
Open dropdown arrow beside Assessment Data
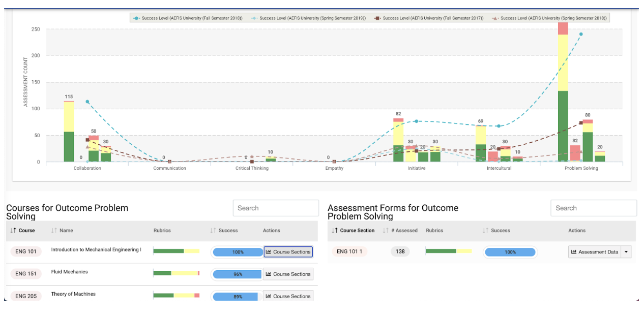pyautogui.click(x=626, y=252)
